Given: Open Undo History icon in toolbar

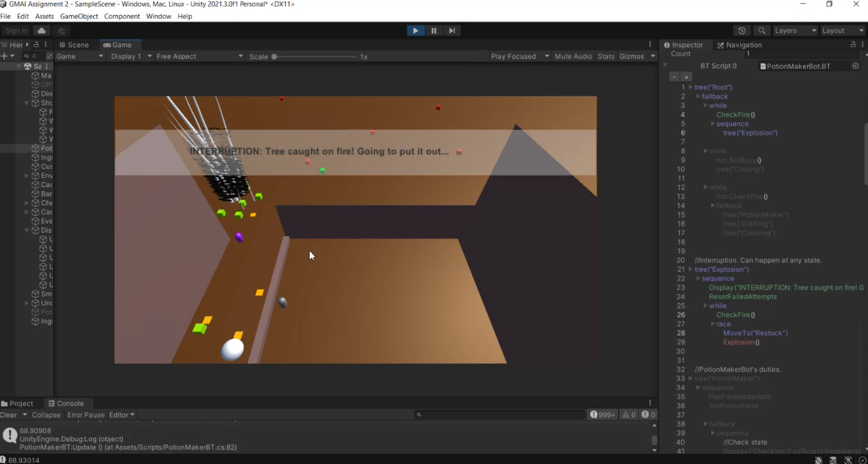Looking at the screenshot, I should [742, 30].
